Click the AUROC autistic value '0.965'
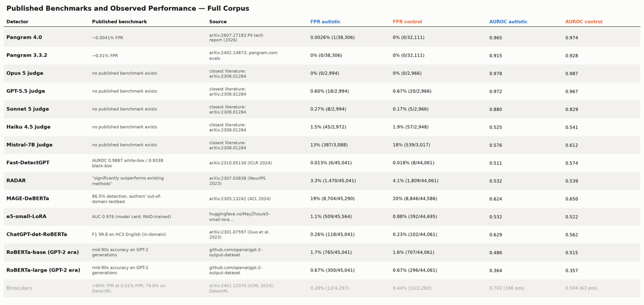 click(x=496, y=38)
